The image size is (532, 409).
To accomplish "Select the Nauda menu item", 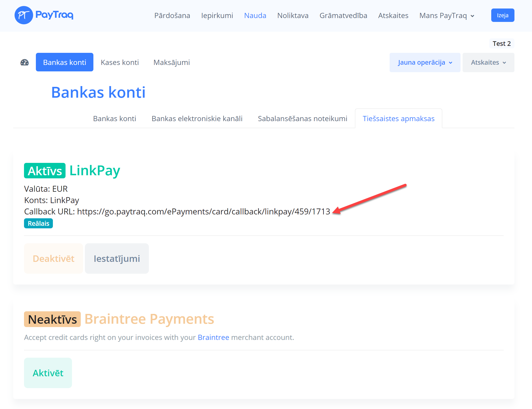I will [x=255, y=16].
